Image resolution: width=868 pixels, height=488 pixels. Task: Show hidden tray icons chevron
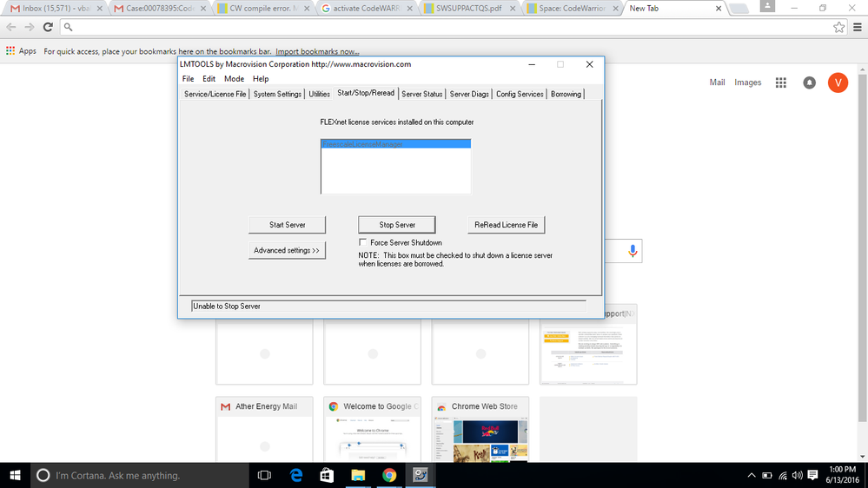pyautogui.click(x=752, y=475)
